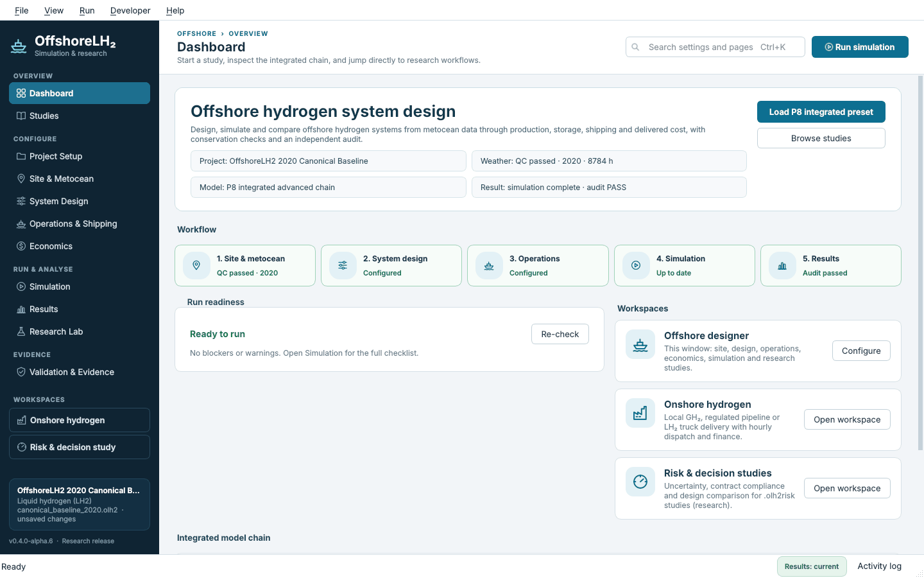Viewport: 924px width, 578px height.
Task: Open workflow step 5 Results
Action: pyautogui.click(x=831, y=265)
